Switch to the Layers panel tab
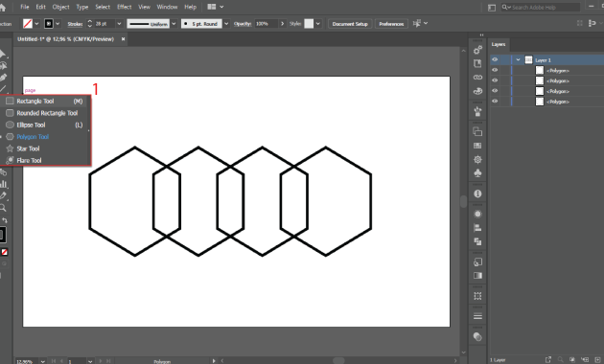 coord(499,44)
